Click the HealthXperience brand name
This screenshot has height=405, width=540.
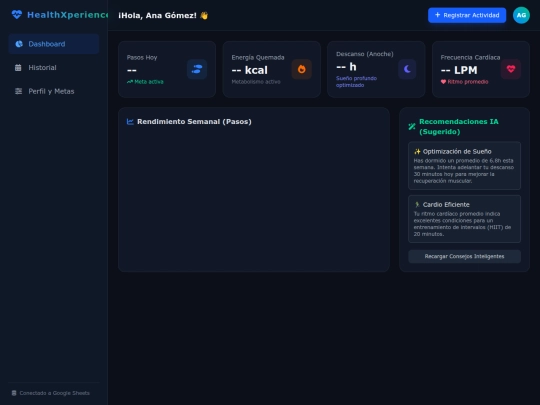point(68,15)
